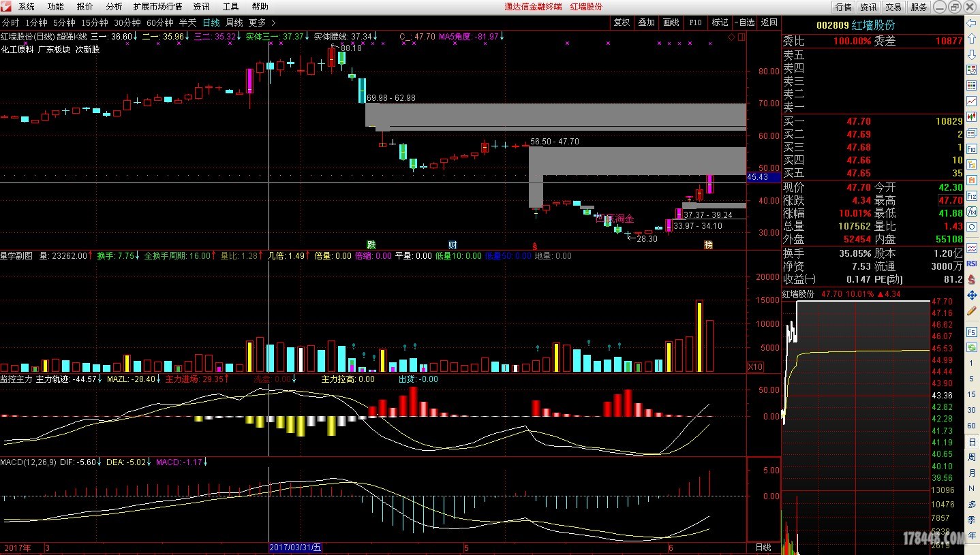Image resolution: width=980 pixels, height=555 pixels.
Task: Click the stacked windows icon in sidebar
Action: [971, 133]
